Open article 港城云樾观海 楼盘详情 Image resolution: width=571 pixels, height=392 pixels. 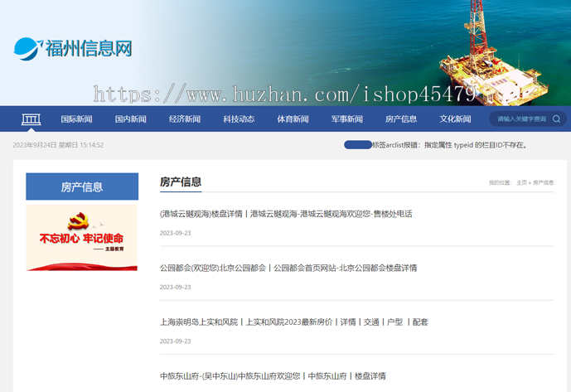point(286,214)
